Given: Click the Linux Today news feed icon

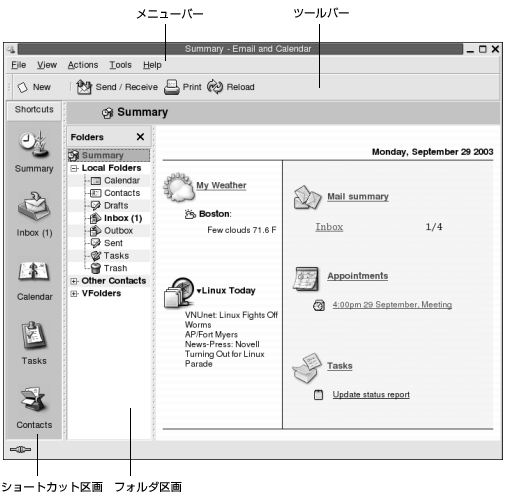Looking at the screenshot, I should (x=179, y=292).
